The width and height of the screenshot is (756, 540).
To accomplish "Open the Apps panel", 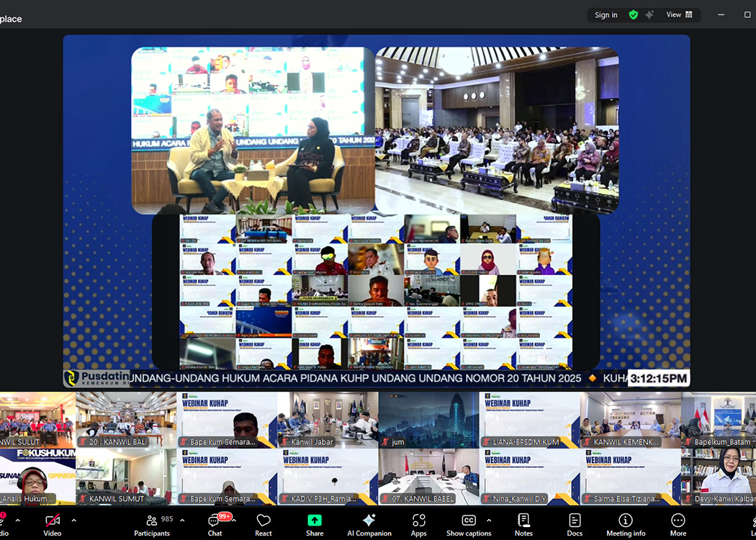I will (x=418, y=523).
